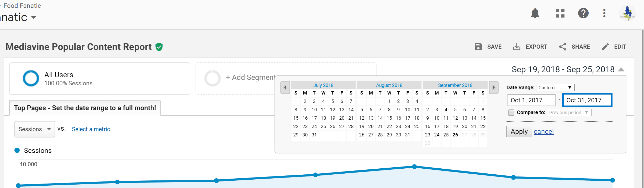Select September 26 in the calendar
This screenshot has height=188, width=644.
[x=455, y=135]
